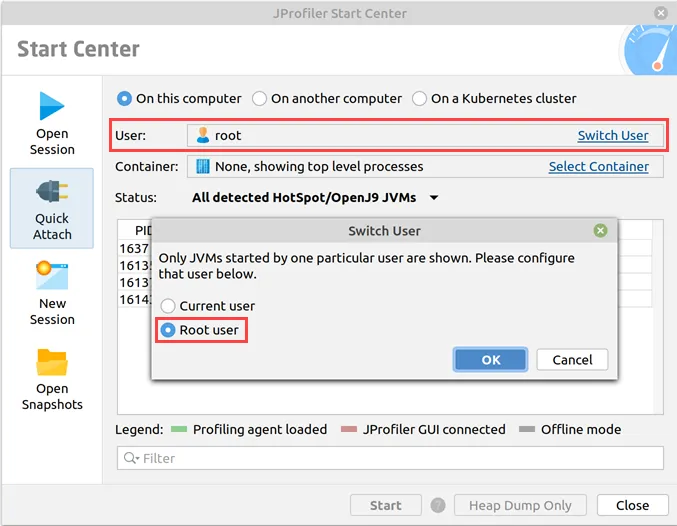Click the help question mark icon
This screenshot has height=526, width=677.
437,505
